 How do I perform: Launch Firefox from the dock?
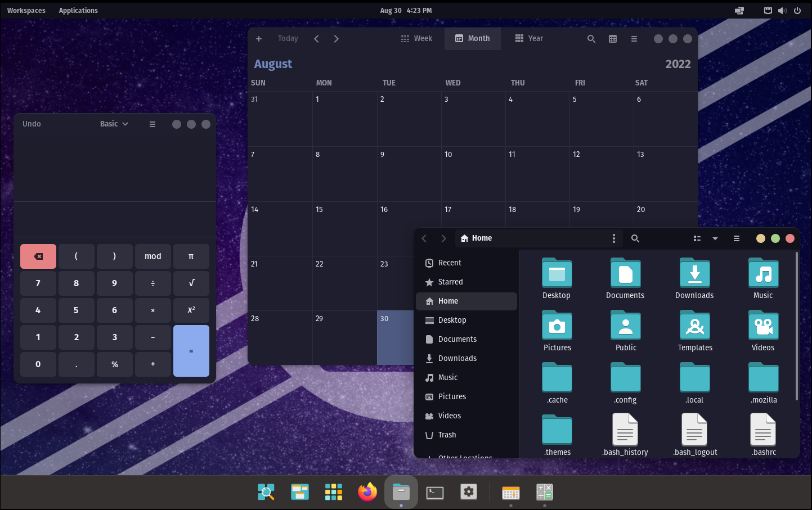tap(367, 492)
